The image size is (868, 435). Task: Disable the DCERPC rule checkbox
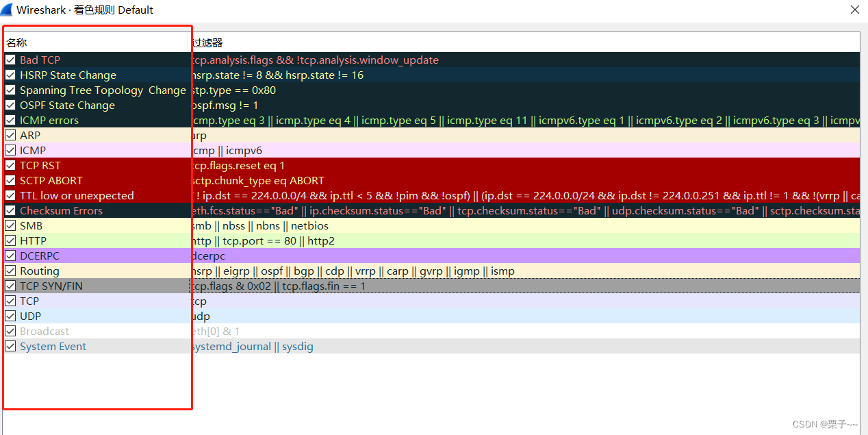(10, 256)
